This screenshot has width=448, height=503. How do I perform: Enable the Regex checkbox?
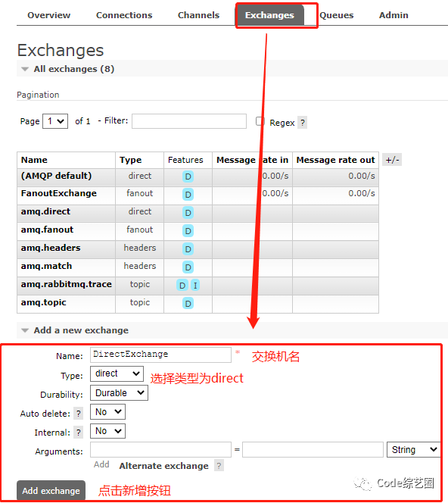tap(260, 121)
